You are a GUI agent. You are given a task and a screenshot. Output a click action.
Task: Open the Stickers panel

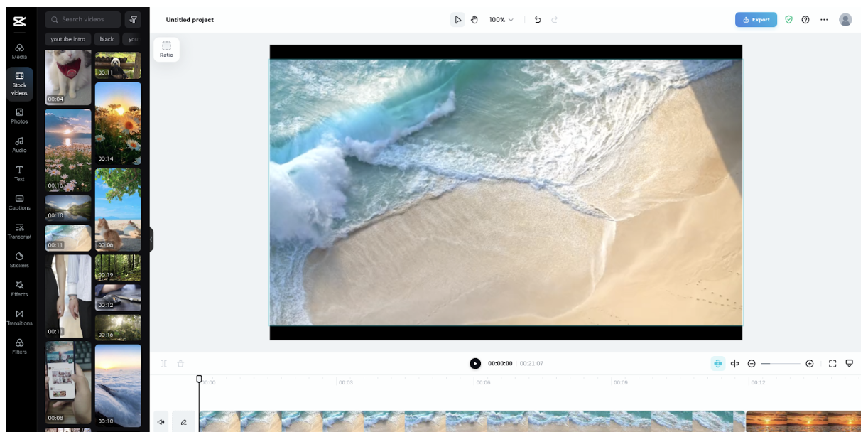coord(19,260)
